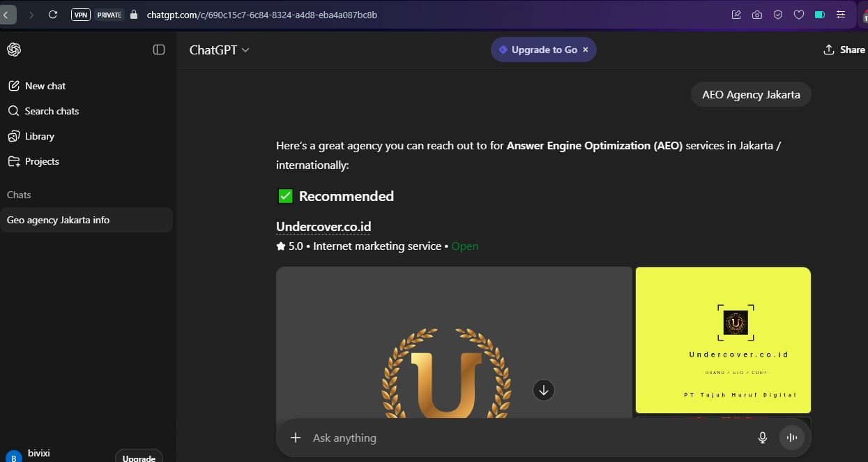Open the yellow Undercover.co.id thumbnail
Viewport: 868px width, 462px height.
pos(723,340)
